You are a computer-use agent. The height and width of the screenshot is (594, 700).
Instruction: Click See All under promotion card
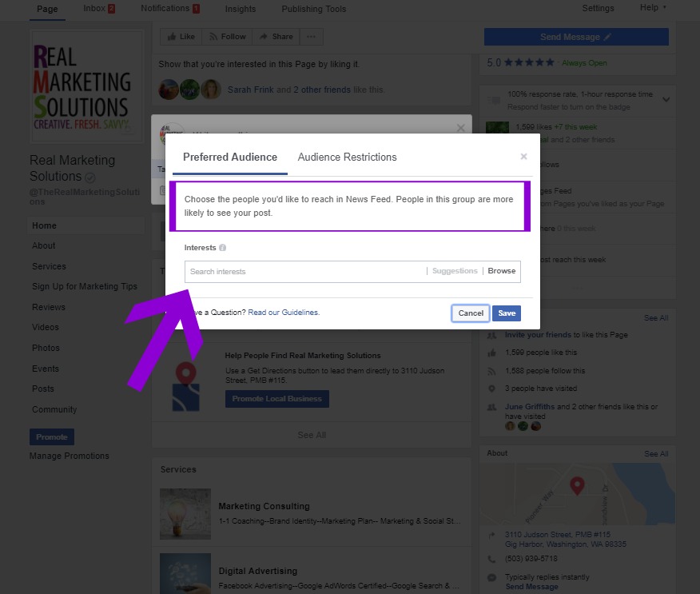coord(312,435)
